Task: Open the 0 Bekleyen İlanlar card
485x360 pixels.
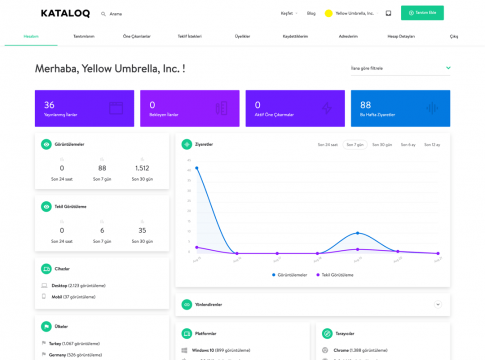Action: click(190, 108)
